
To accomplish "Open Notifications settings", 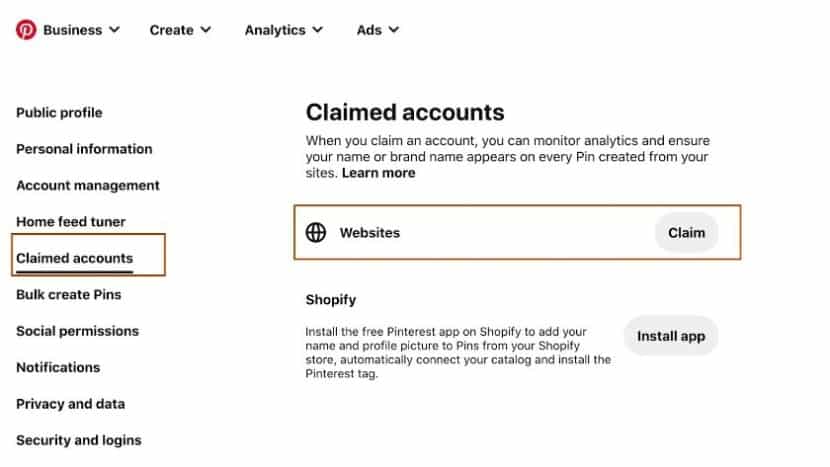I will tap(58, 367).
